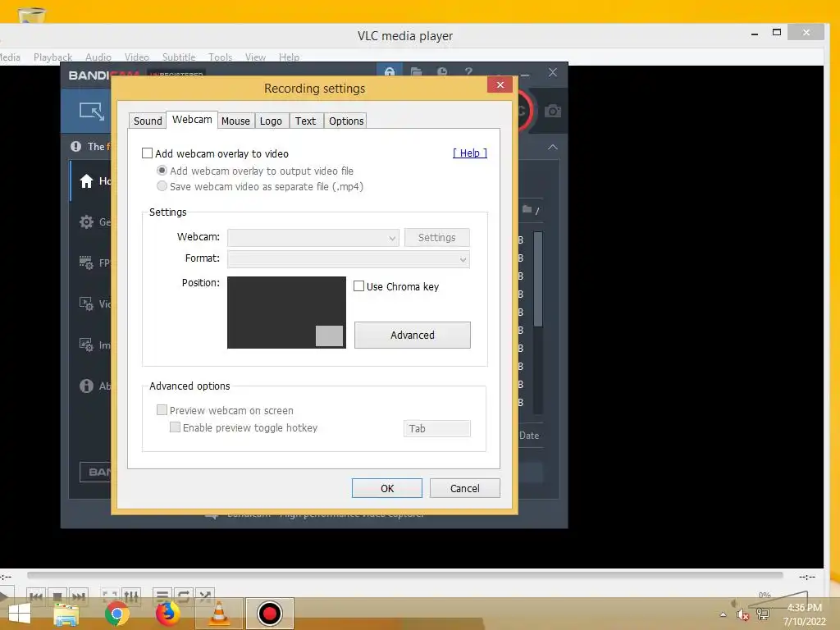Enable Add webcam overlay to video

coord(148,153)
